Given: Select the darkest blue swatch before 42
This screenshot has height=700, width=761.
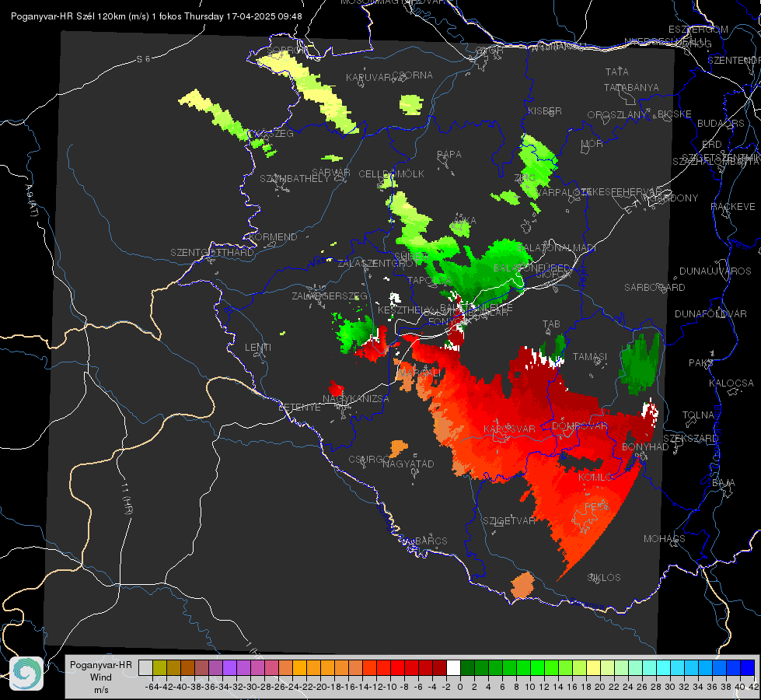Looking at the screenshot, I should click(748, 668).
